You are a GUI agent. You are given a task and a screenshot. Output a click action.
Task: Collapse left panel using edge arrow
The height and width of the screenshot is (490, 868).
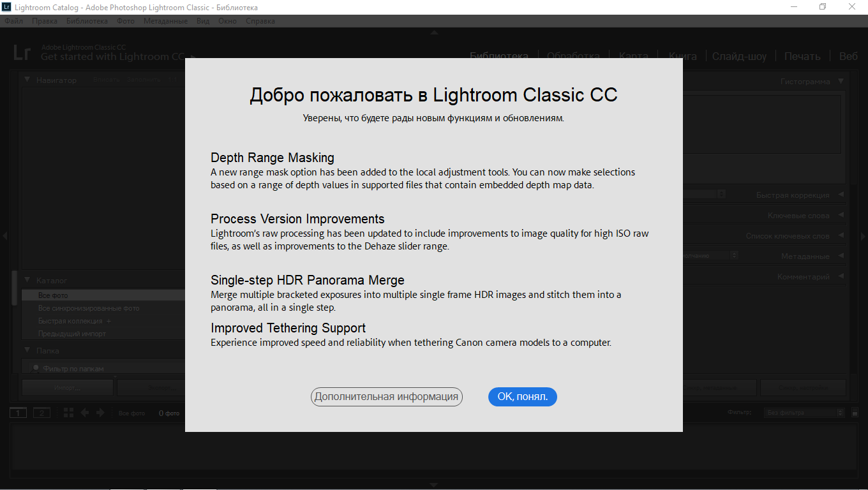point(4,236)
